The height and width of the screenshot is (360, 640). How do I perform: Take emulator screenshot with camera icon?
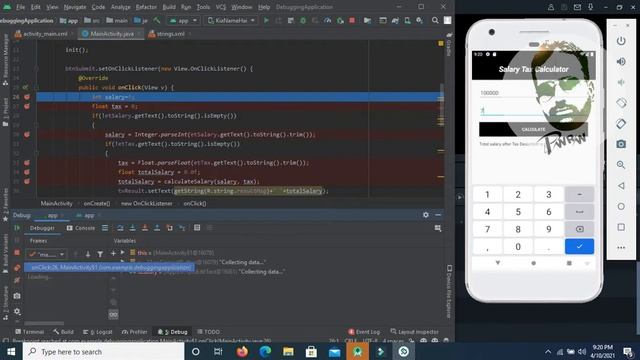click(x=621, y=144)
